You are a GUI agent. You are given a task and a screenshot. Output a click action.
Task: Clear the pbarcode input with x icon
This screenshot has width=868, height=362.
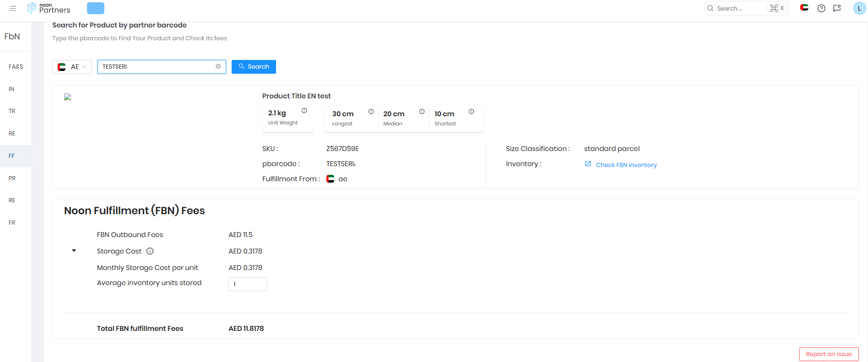click(218, 66)
